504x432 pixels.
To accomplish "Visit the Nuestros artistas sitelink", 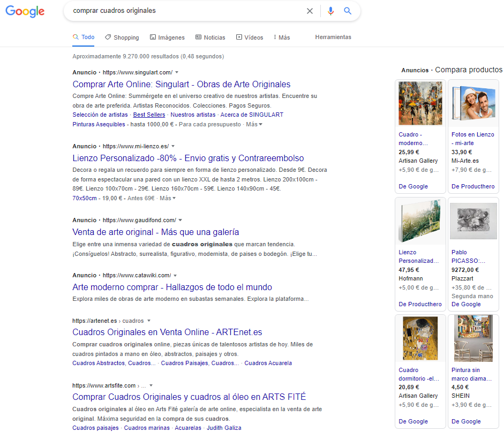I will (x=193, y=115).
